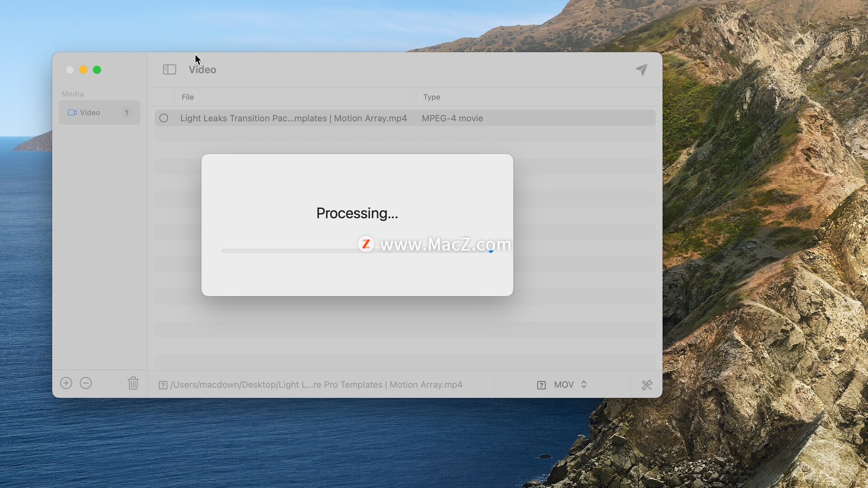Click the Type column header

(x=431, y=97)
